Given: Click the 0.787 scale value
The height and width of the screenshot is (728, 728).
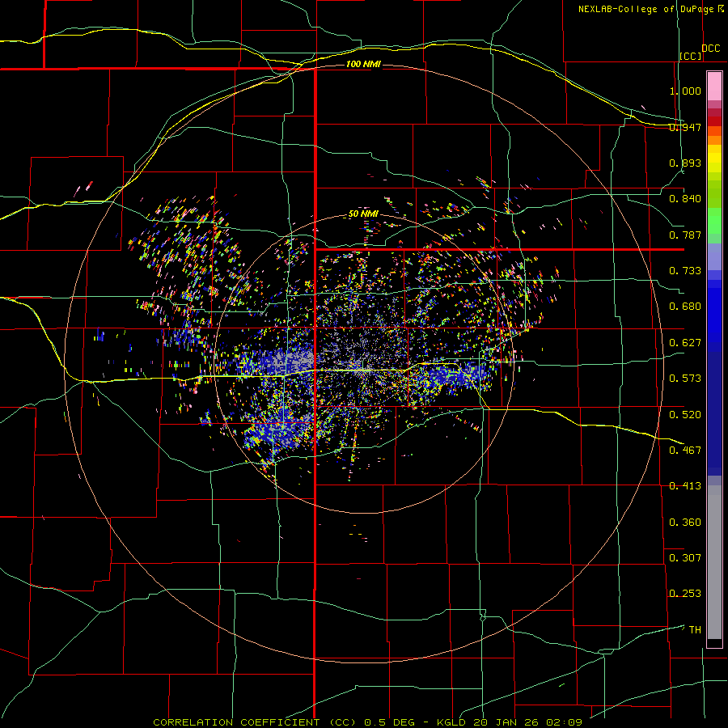Looking at the screenshot, I should [x=685, y=235].
